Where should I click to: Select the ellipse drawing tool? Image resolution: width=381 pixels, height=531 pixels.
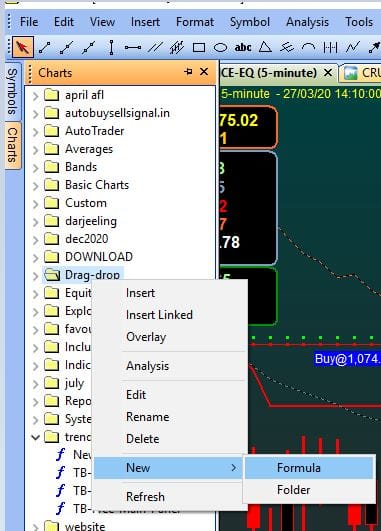[220, 47]
